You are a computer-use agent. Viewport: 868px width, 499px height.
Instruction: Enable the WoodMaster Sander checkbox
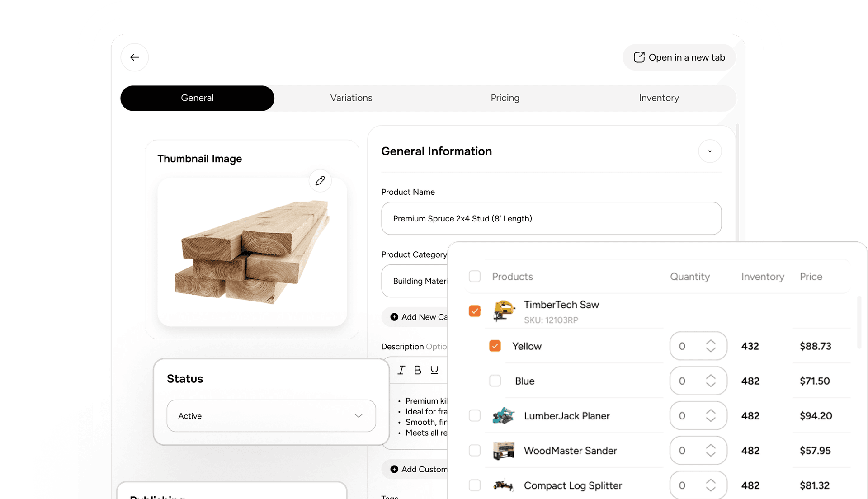475,450
